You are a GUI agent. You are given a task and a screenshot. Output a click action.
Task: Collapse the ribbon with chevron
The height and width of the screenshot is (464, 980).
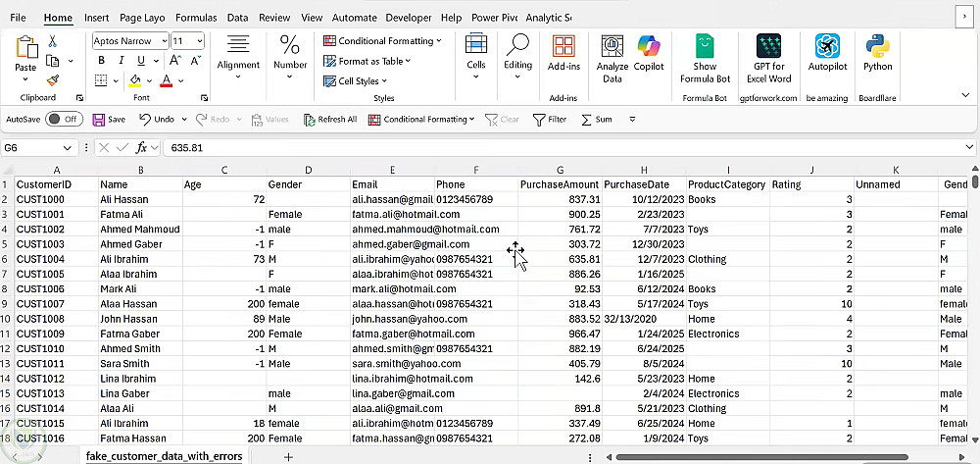click(965, 95)
